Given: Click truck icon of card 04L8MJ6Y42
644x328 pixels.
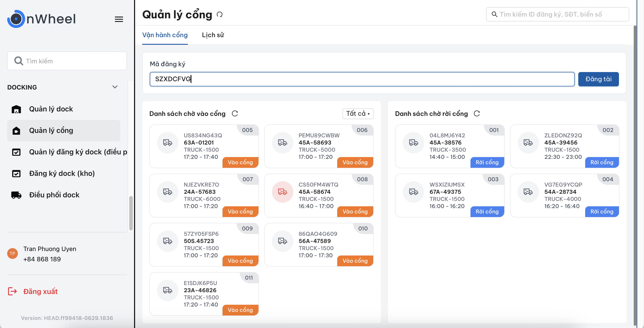Looking at the screenshot, I should [413, 143].
